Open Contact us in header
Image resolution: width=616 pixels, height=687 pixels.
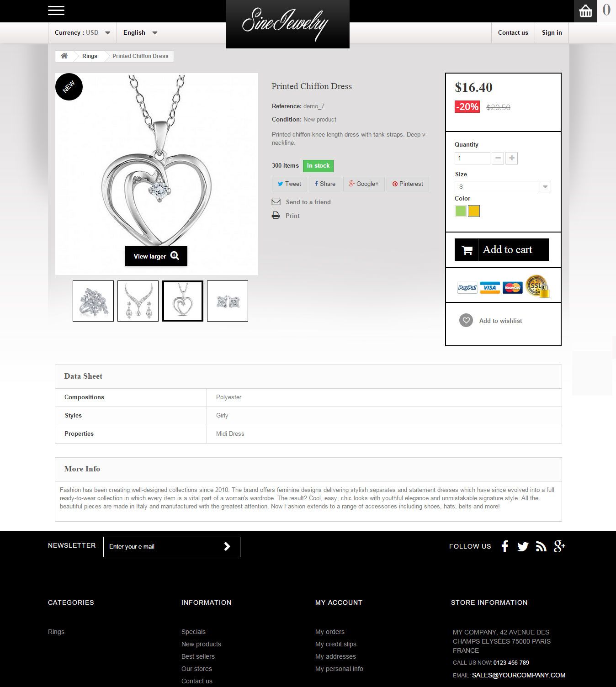pyautogui.click(x=513, y=32)
